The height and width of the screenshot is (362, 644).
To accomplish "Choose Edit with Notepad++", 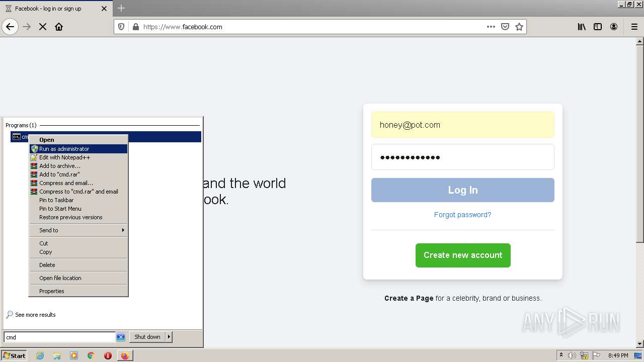I will tap(78, 157).
